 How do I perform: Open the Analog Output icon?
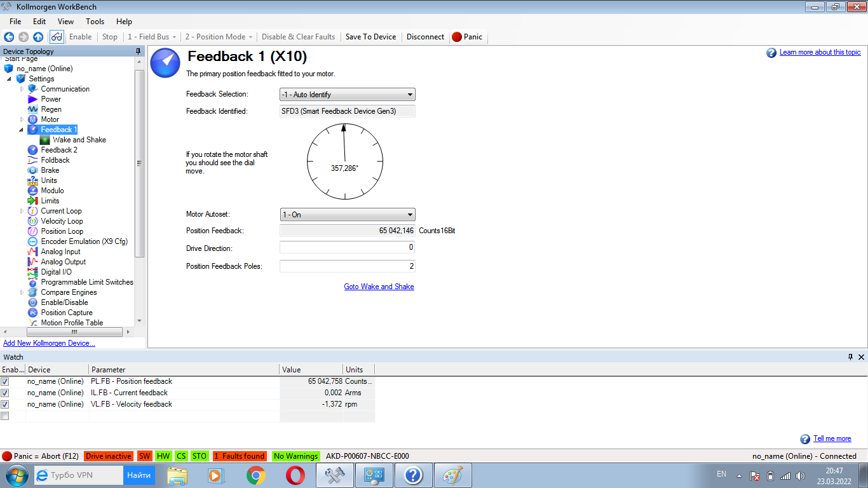pos(33,262)
